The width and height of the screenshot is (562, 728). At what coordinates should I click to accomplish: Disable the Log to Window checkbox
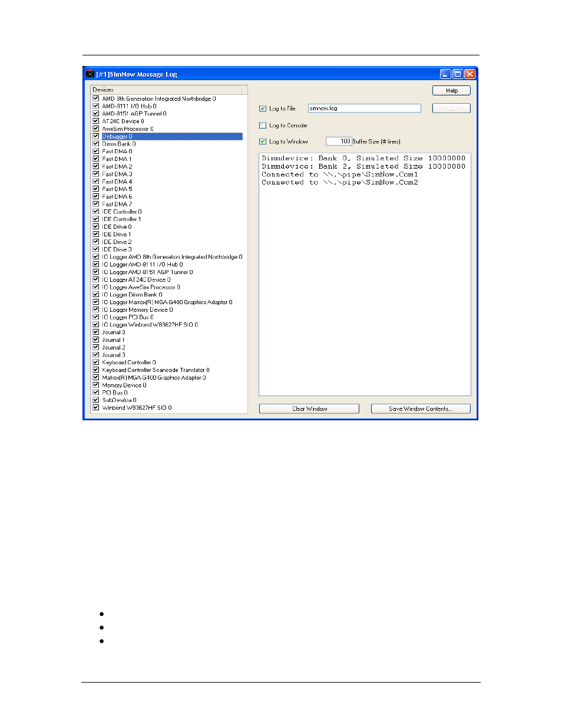coord(263,141)
